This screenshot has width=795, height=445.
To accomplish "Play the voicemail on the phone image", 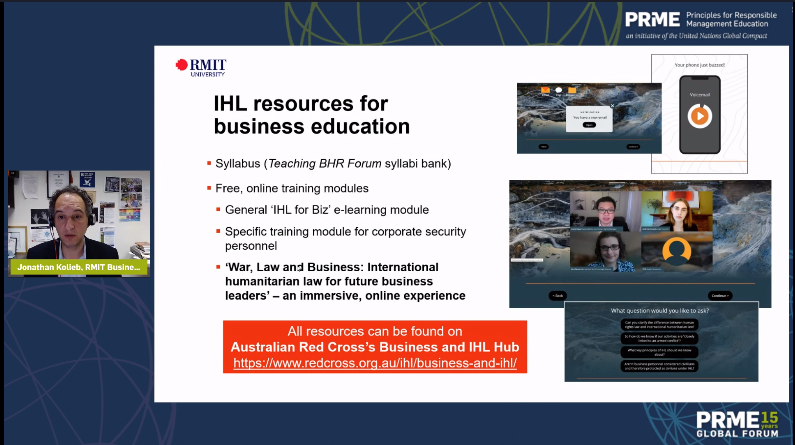I will (x=700, y=116).
